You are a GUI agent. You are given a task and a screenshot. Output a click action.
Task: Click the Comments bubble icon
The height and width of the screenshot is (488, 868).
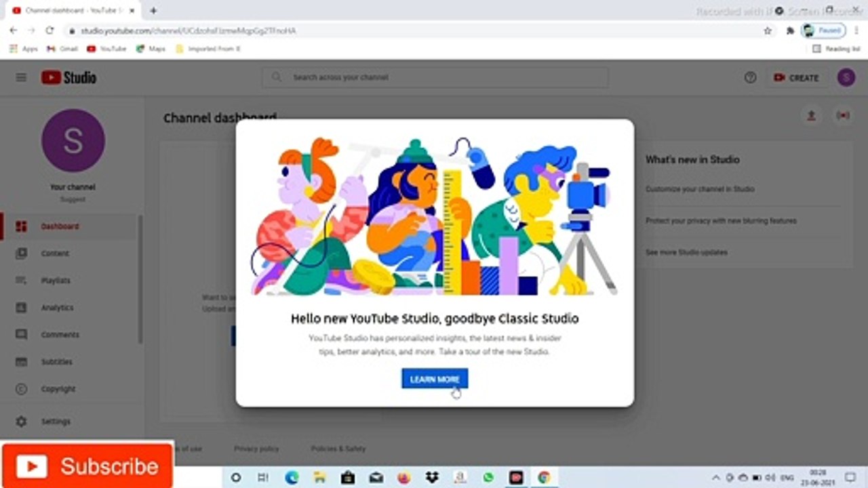pyautogui.click(x=22, y=335)
